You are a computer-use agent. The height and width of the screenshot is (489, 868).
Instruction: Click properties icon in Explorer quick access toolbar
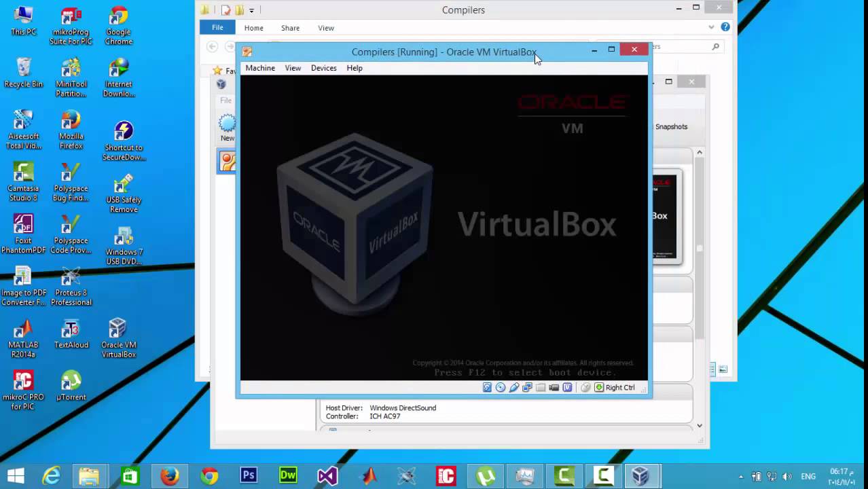[226, 10]
